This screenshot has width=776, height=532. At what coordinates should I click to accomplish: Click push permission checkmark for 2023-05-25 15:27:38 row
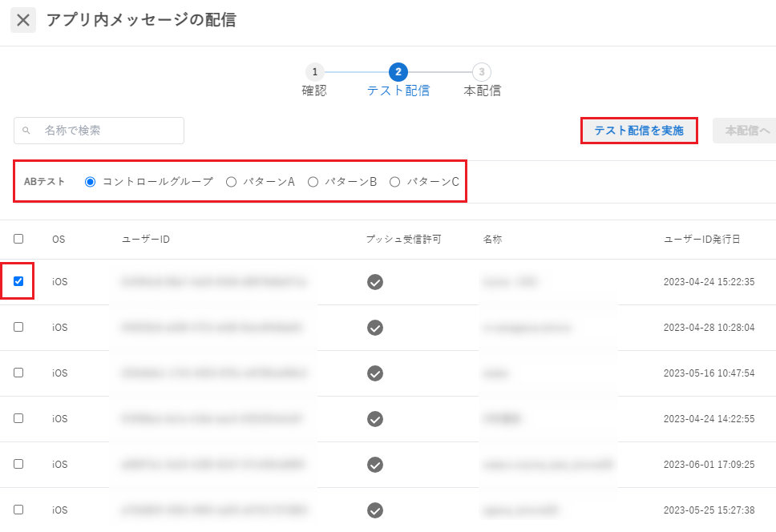(374, 510)
